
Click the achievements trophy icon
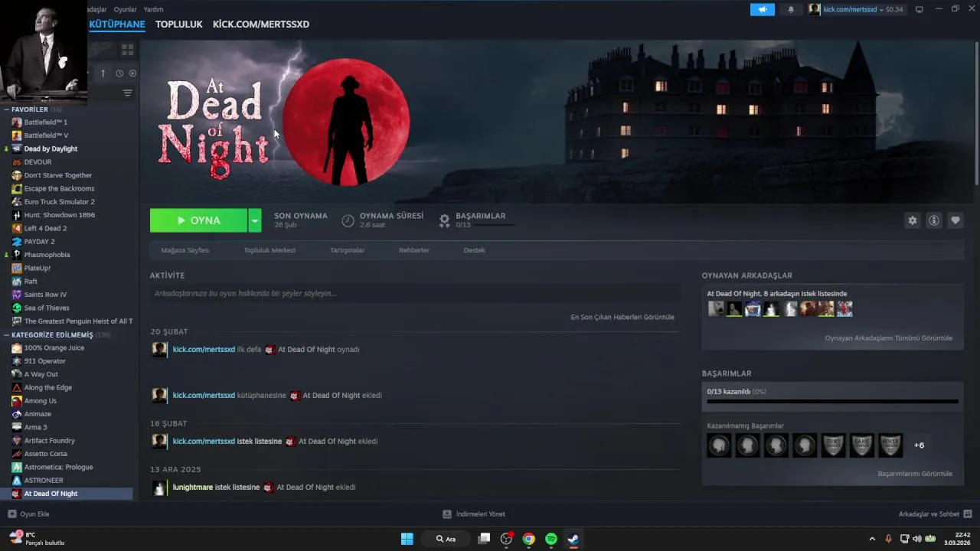pyautogui.click(x=444, y=220)
